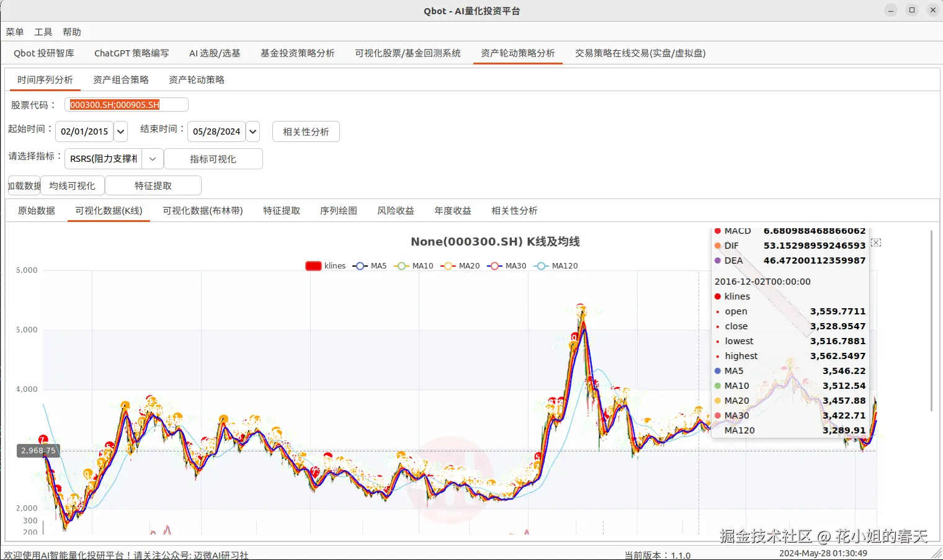Expand the RSRS indicator combo box
This screenshot has height=560, width=943.
153,159
